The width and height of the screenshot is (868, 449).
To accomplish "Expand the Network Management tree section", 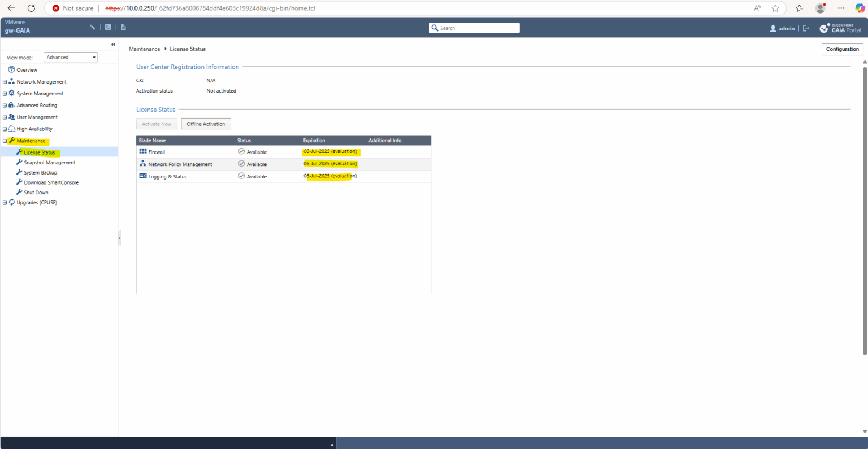I will pyautogui.click(x=5, y=81).
